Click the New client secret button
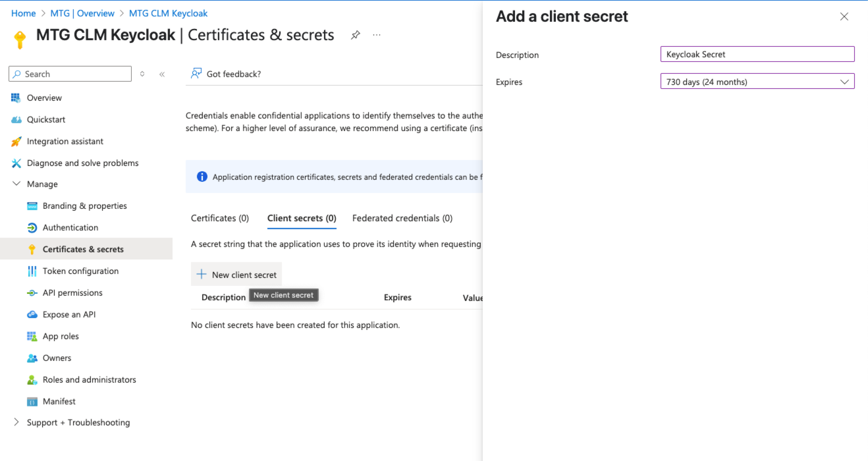The height and width of the screenshot is (461, 868). click(236, 274)
